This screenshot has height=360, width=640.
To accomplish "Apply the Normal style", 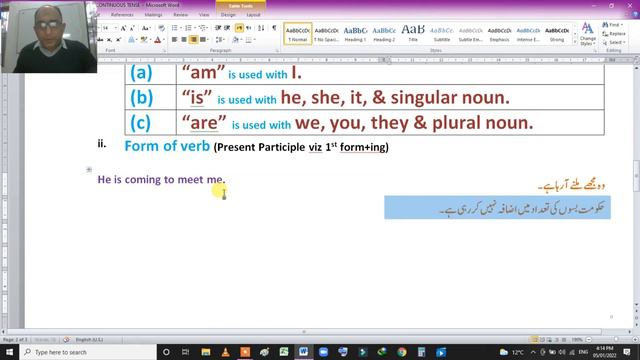I will pyautogui.click(x=298, y=34).
